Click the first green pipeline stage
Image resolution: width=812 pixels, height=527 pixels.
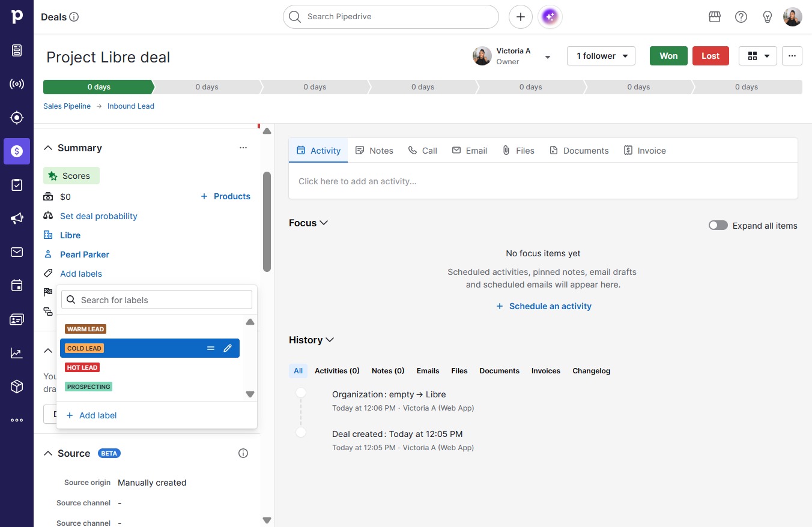[98, 87]
